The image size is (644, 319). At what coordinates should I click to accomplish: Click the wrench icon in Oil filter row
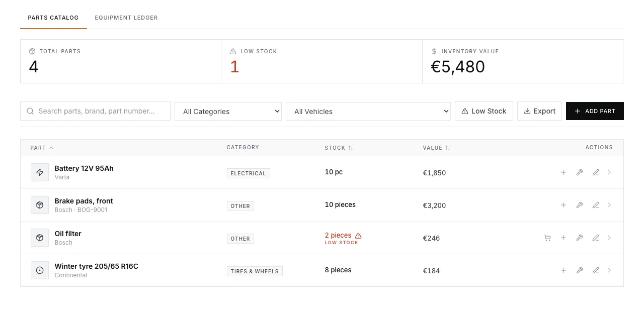click(580, 238)
